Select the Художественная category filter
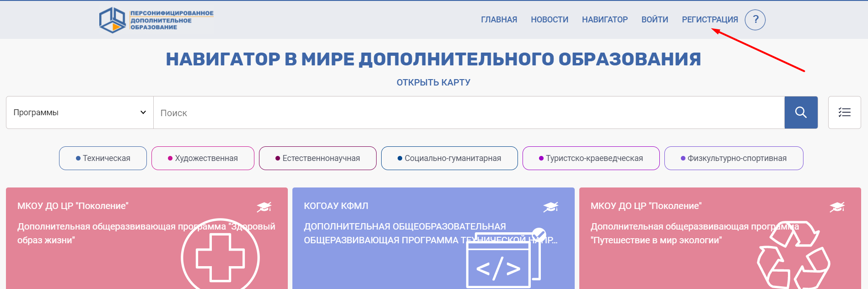 coord(203,158)
